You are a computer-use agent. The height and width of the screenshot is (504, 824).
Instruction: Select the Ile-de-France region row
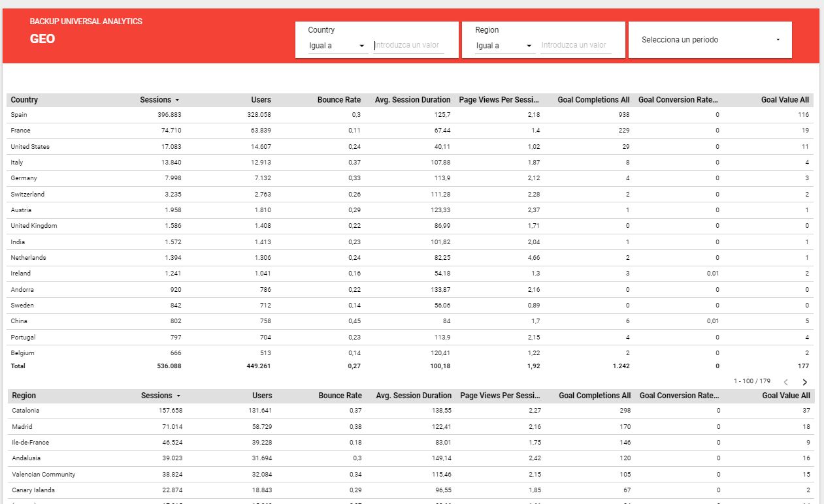pos(411,443)
